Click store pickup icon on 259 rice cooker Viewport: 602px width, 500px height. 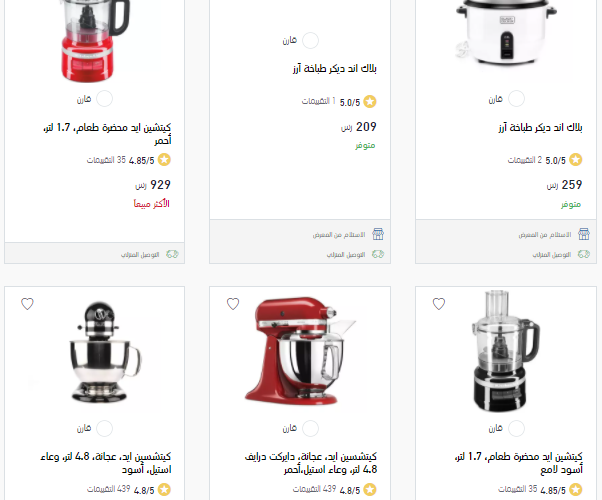click(584, 234)
